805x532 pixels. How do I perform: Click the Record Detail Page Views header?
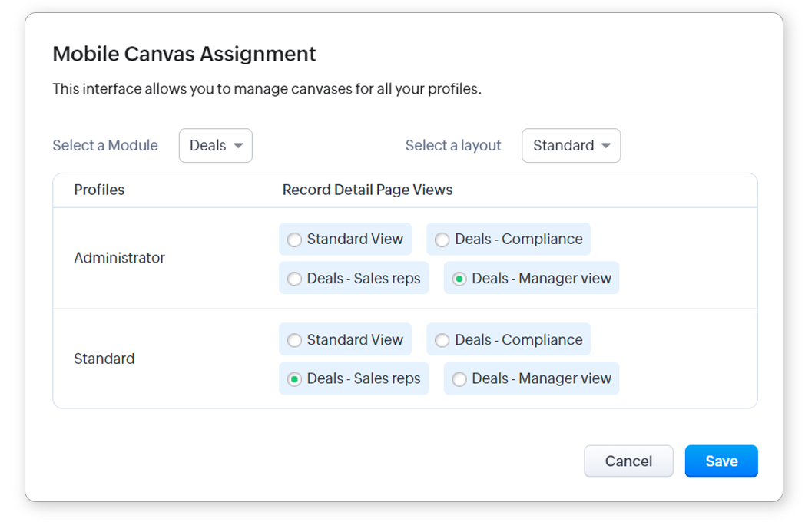(x=367, y=190)
